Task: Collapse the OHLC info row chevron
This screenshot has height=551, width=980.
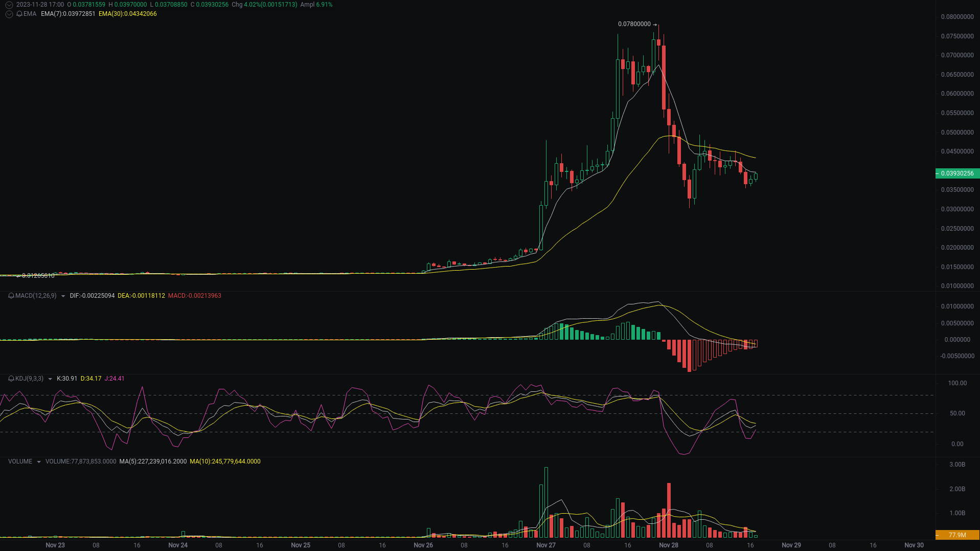Action: [x=9, y=5]
